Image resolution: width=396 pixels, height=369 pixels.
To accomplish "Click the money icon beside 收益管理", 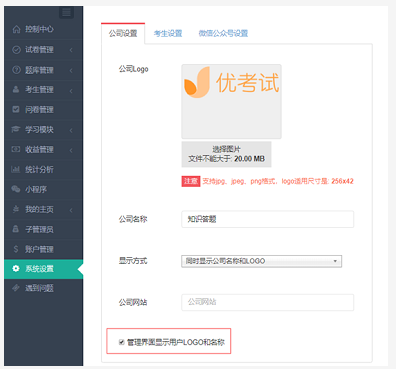I will click(16, 149).
